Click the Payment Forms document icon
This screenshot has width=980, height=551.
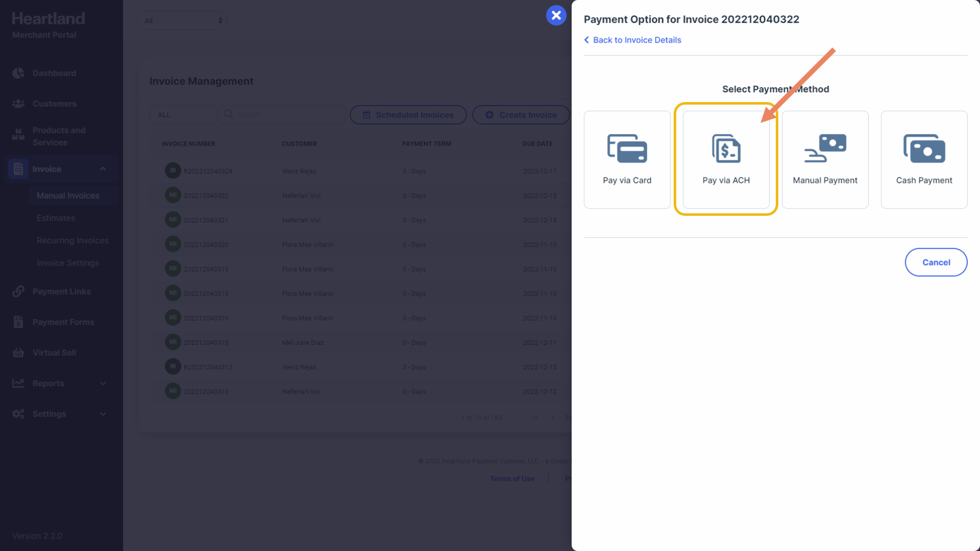click(18, 322)
